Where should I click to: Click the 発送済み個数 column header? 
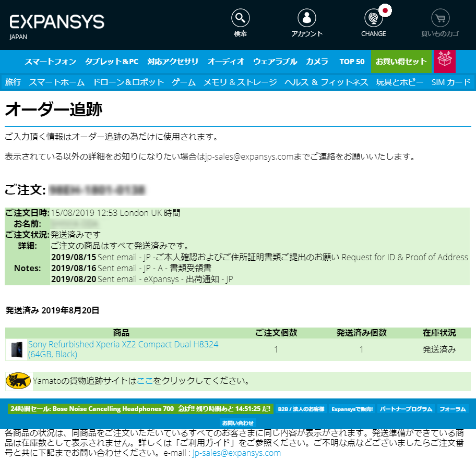(362, 333)
